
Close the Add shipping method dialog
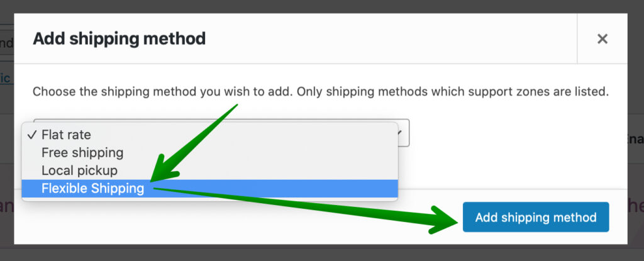point(602,39)
